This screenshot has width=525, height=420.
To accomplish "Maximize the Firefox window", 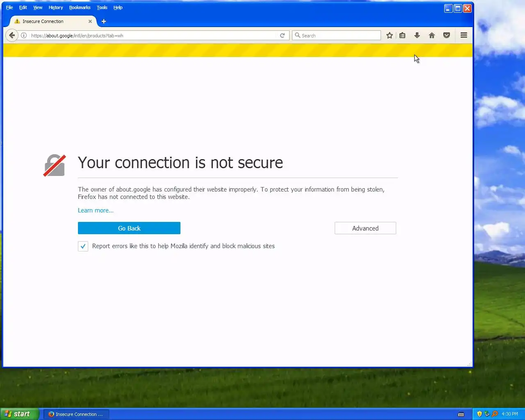I will tap(458, 8).
